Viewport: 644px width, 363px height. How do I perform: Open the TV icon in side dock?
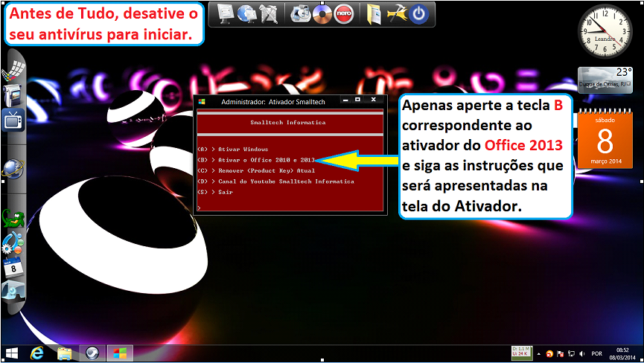(13, 121)
